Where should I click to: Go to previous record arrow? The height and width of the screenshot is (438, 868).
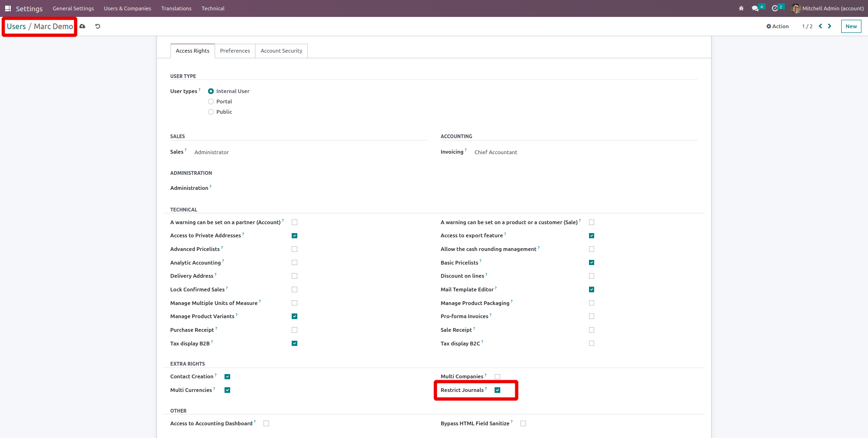821,26
